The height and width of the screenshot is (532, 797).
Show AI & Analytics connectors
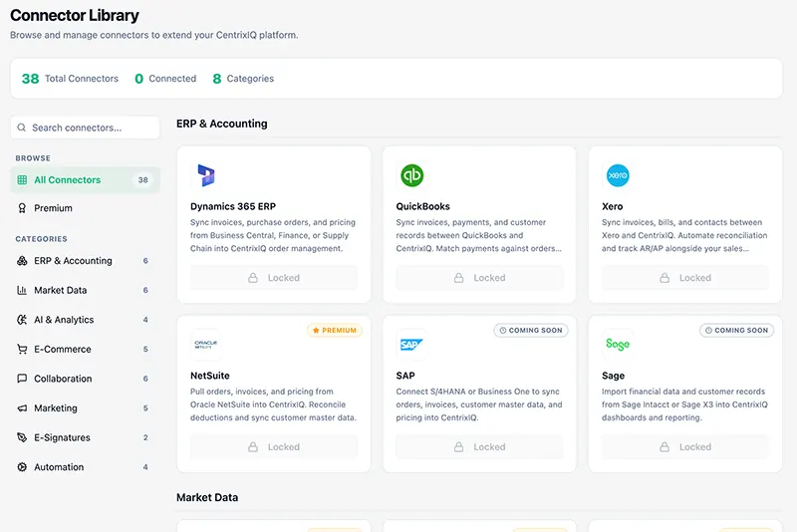pyautogui.click(x=86, y=320)
